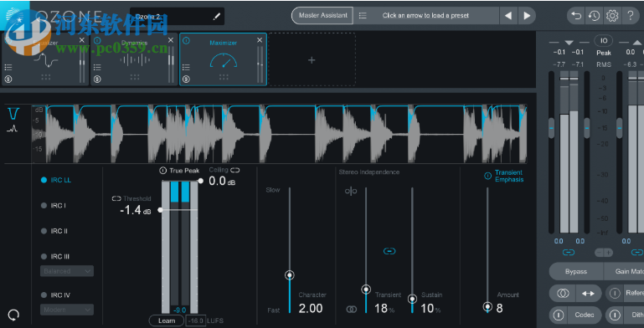Screen dimensions: 644x328
Task: Remove the Dynamics module with its X
Action: click(171, 40)
